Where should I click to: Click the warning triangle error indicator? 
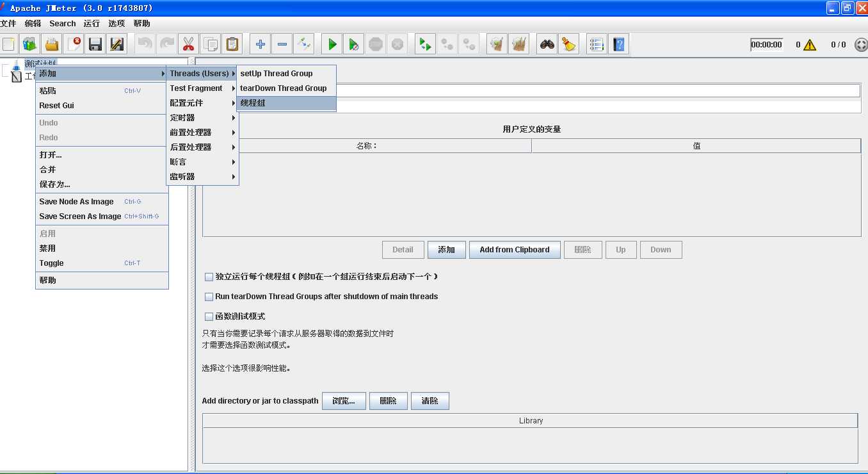(810, 45)
